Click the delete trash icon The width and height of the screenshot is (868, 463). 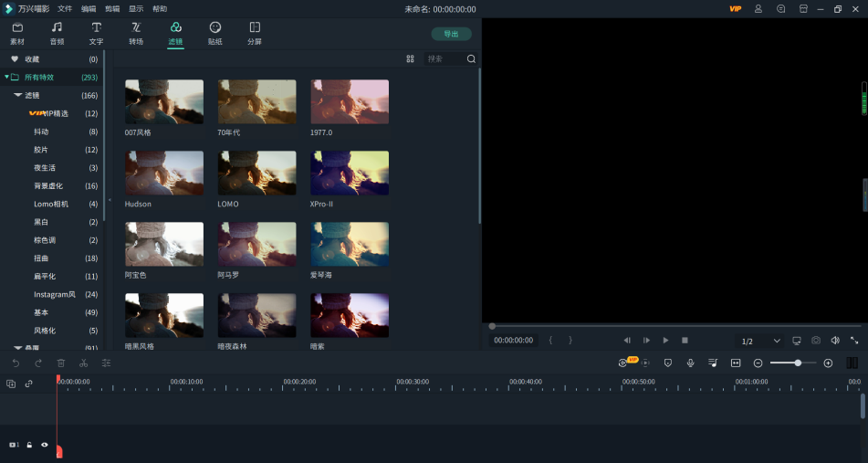pyautogui.click(x=61, y=363)
